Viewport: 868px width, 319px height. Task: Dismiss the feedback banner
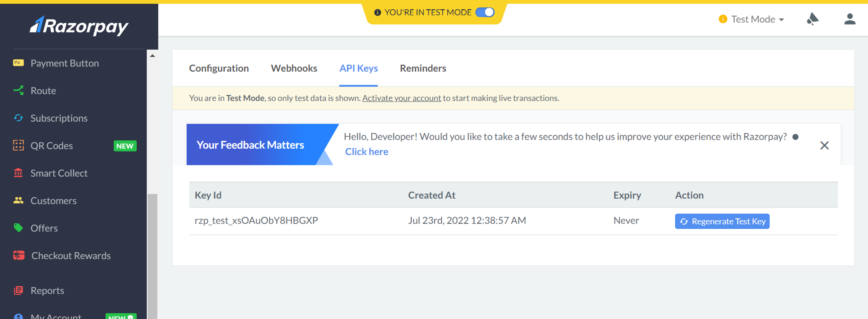[x=824, y=145]
